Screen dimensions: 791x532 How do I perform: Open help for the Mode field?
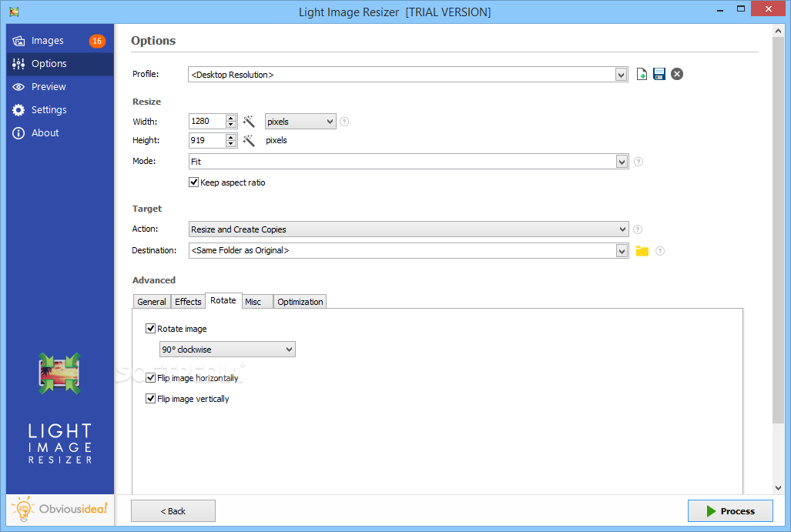coord(638,162)
